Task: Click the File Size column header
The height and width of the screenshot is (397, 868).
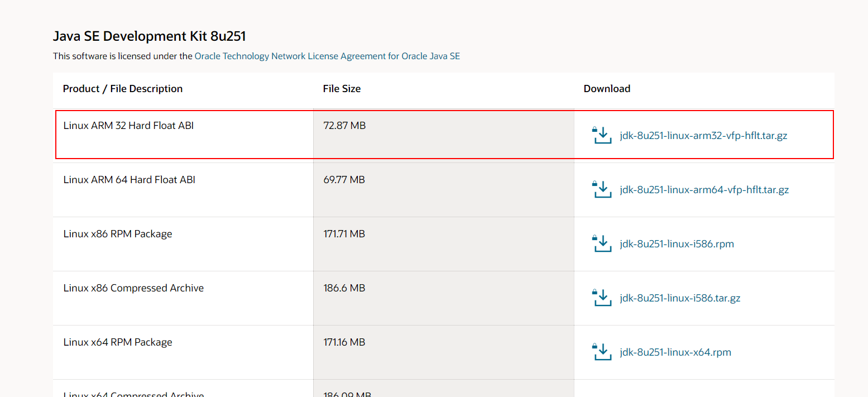Action: 342,89
